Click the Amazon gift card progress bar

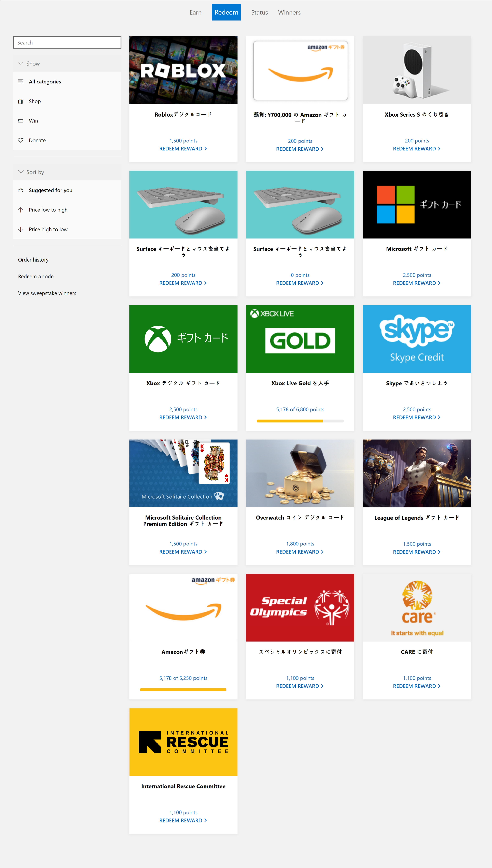click(x=183, y=690)
